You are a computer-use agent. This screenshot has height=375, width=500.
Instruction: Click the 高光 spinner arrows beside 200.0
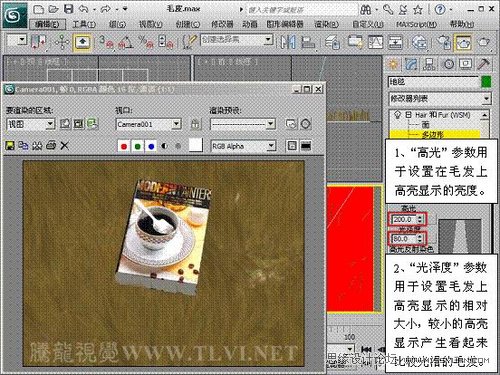click(x=420, y=219)
